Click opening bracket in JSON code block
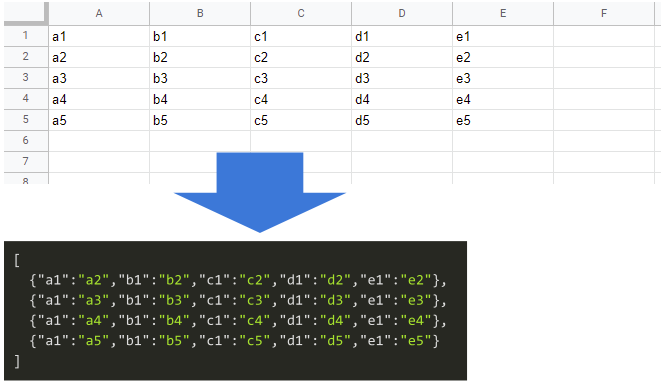664x382 pixels. pos(17,260)
